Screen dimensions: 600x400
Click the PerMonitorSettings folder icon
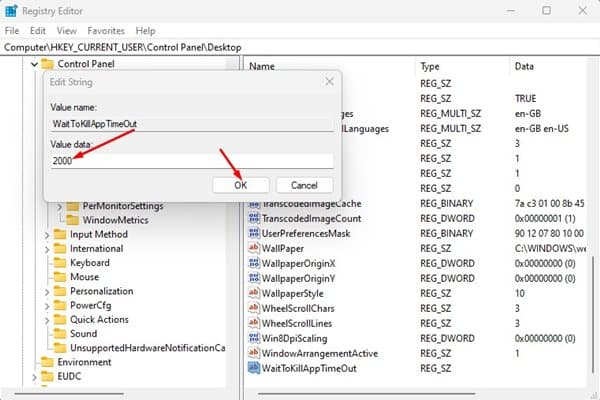click(72, 206)
